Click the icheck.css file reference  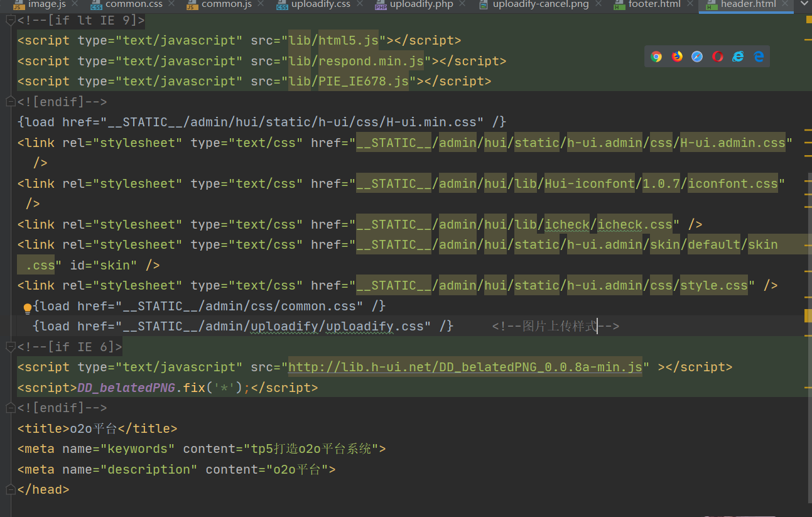pyautogui.click(x=635, y=224)
